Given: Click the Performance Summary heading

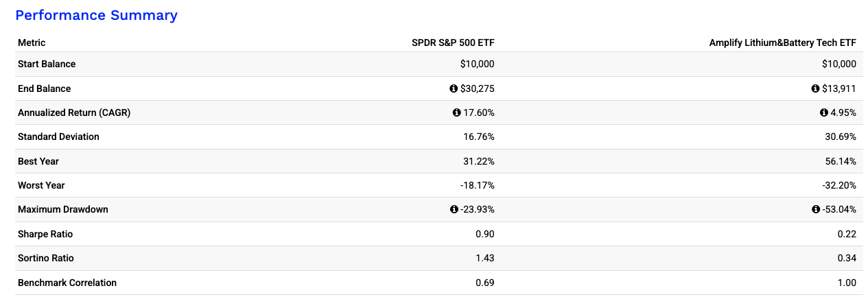Looking at the screenshot, I should pyautogui.click(x=96, y=15).
